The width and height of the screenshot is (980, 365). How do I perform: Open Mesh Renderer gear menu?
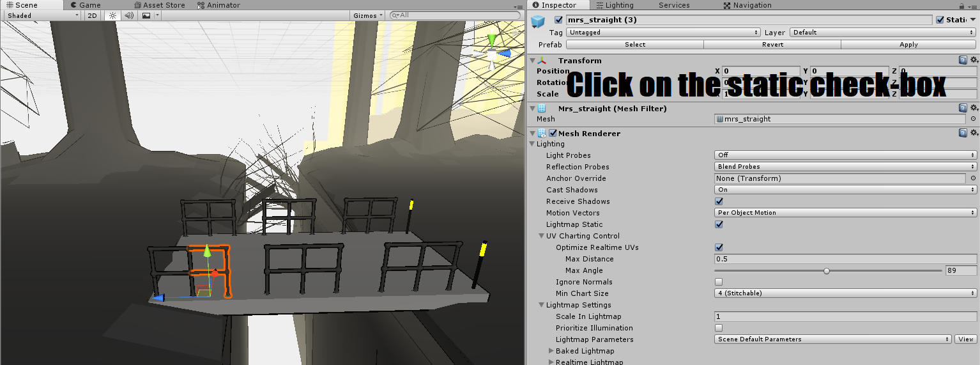point(974,133)
